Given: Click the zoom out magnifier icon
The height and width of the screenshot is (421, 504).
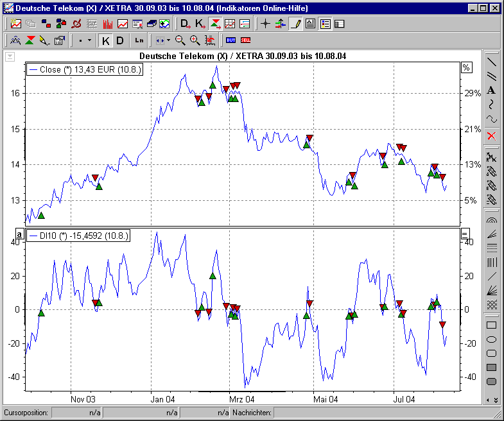Looking at the screenshot, I should (180, 40).
